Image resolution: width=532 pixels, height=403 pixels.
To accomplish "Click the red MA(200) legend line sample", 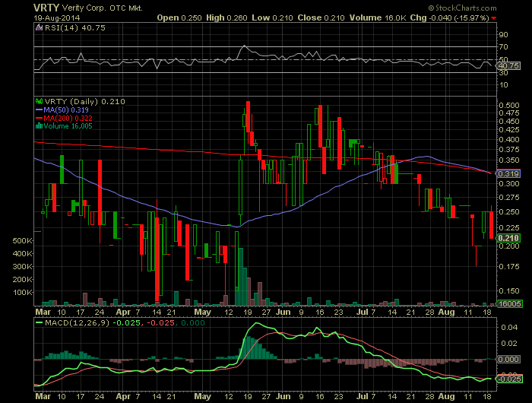I will tap(39, 118).
